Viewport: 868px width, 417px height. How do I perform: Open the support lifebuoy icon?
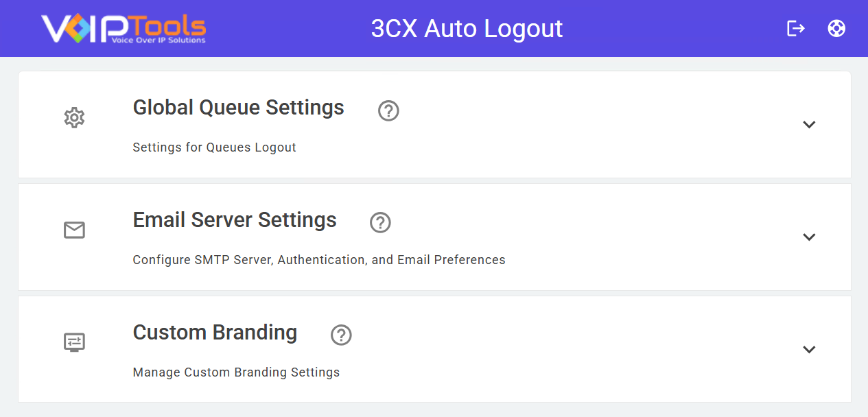pyautogui.click(x=836, y=28)
